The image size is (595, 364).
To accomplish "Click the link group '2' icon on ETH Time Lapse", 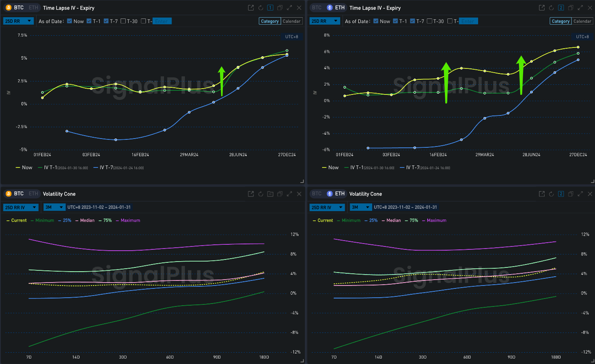I will [x=561, y=8].
